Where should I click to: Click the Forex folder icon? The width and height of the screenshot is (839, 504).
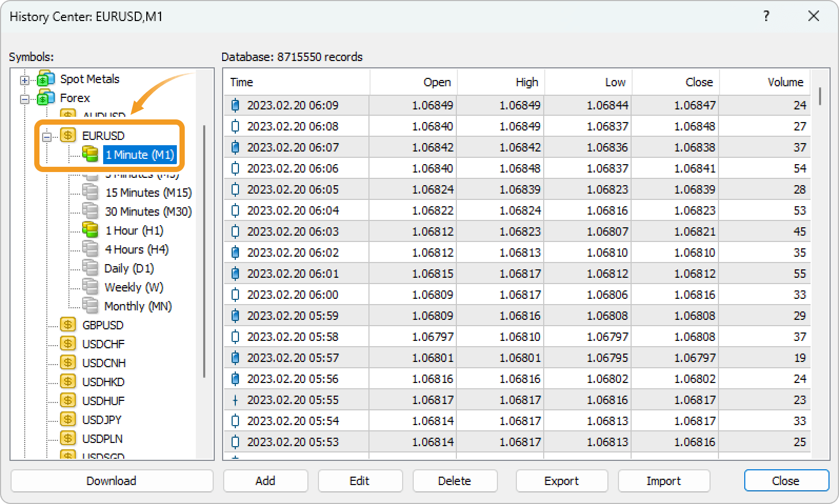(46, 97)
